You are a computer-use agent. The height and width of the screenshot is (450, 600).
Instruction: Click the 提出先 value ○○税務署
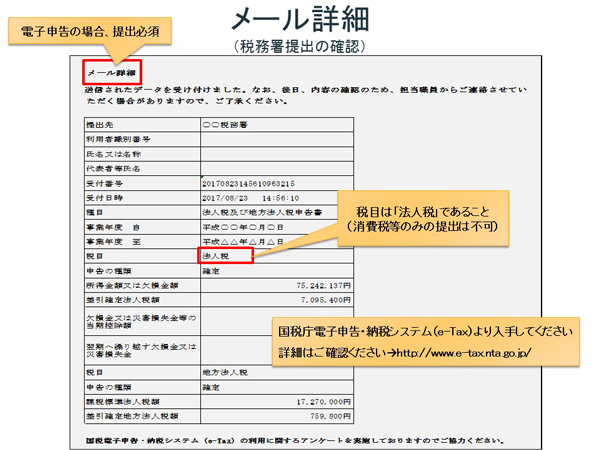[x=225, y=127]
